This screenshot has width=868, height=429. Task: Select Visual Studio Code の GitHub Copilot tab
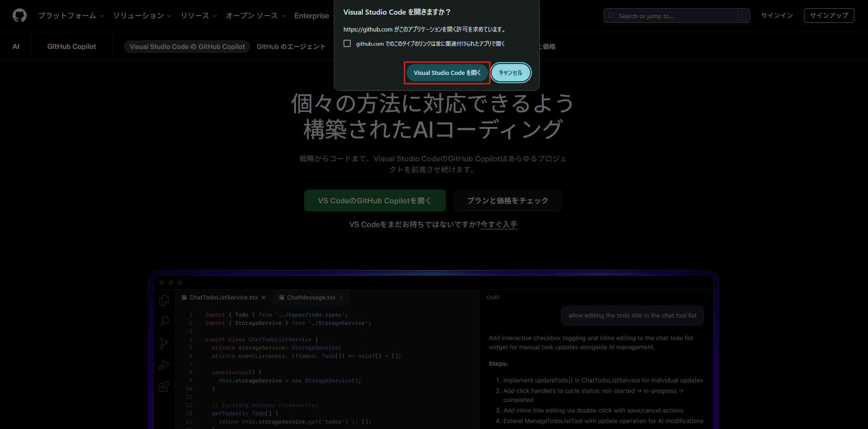tap(187, 47)
